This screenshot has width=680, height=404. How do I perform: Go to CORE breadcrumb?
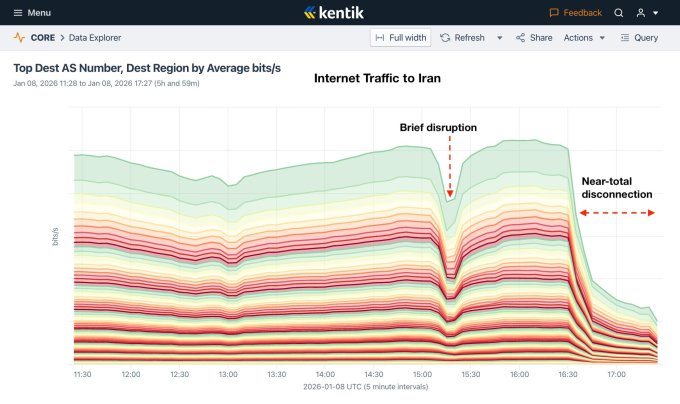click(44, 37)
